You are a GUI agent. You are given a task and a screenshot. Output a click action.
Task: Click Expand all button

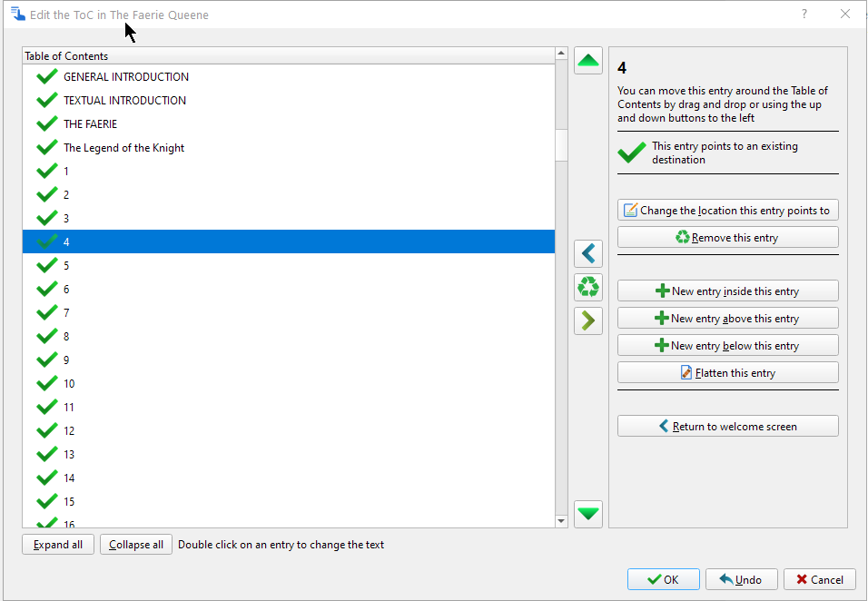(58, 545)
